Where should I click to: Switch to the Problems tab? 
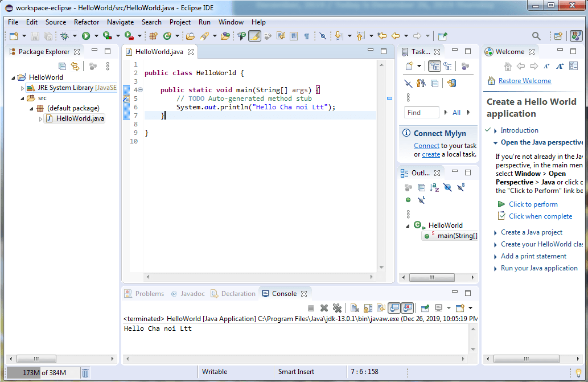(145, 294)
